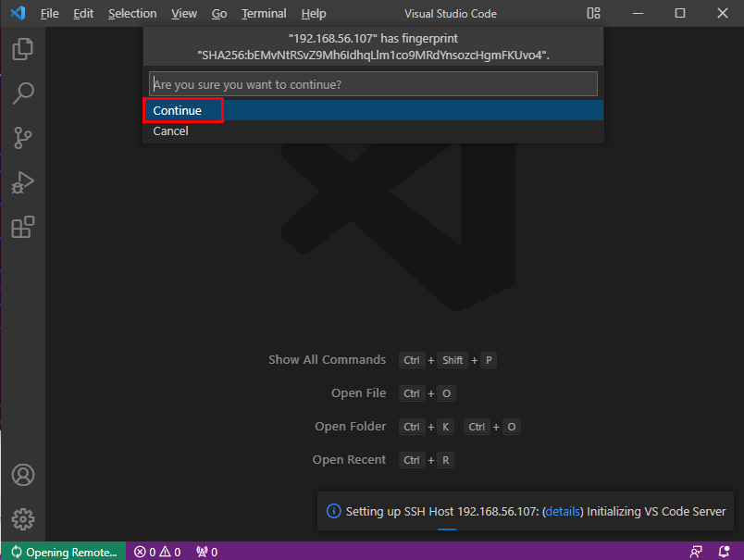
Task: Click the 'Open Recent' shortcut label
Action: tap(349, 459)
